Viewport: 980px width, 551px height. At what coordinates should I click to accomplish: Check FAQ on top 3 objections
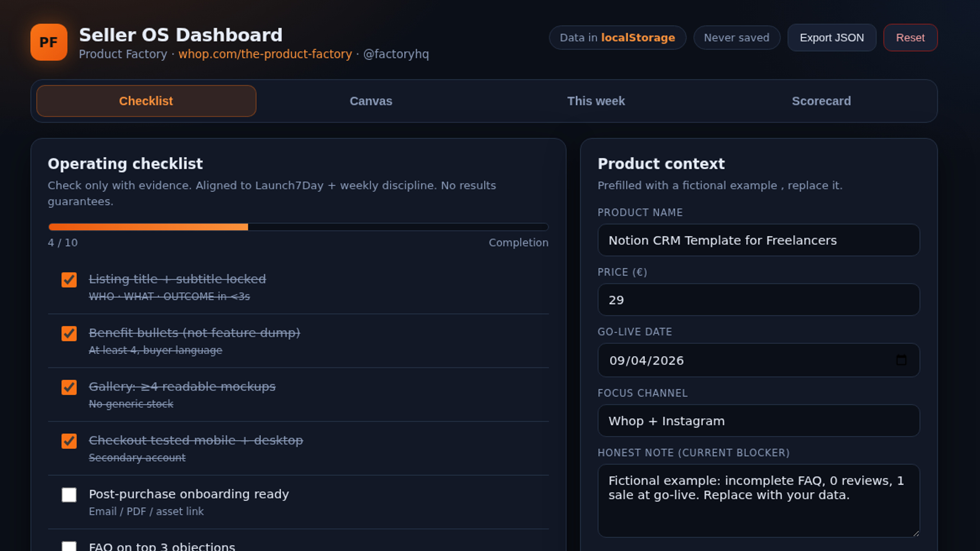point(69,546)
